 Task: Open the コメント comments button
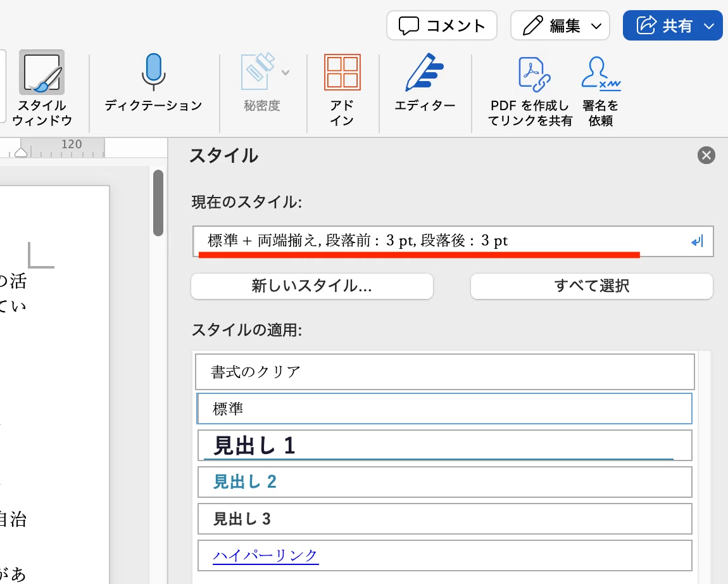441,25
